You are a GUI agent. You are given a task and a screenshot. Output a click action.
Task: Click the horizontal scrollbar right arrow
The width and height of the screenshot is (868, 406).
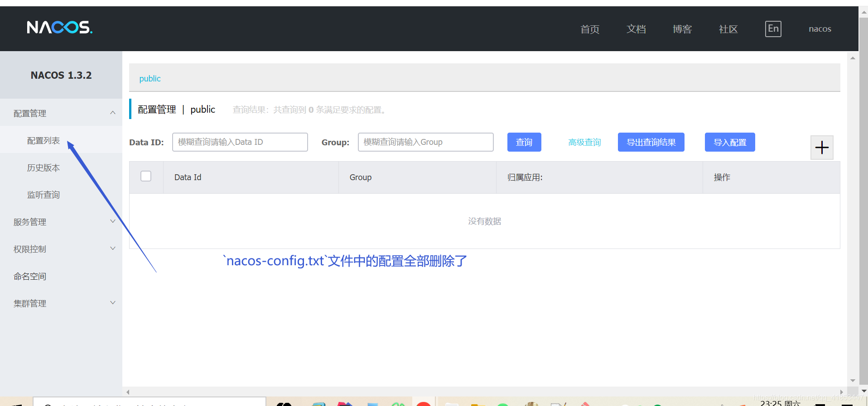(841, 392)
